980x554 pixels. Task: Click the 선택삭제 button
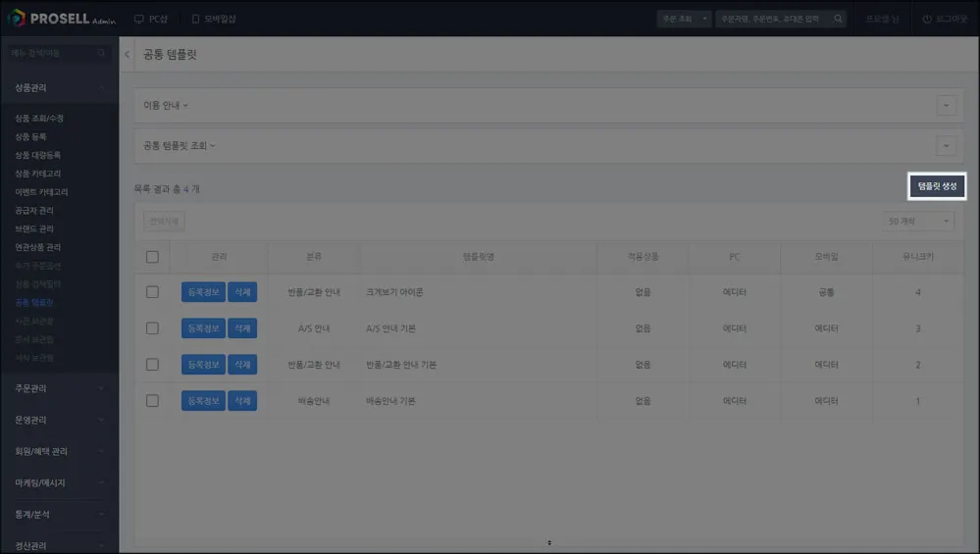pos(164,221)
